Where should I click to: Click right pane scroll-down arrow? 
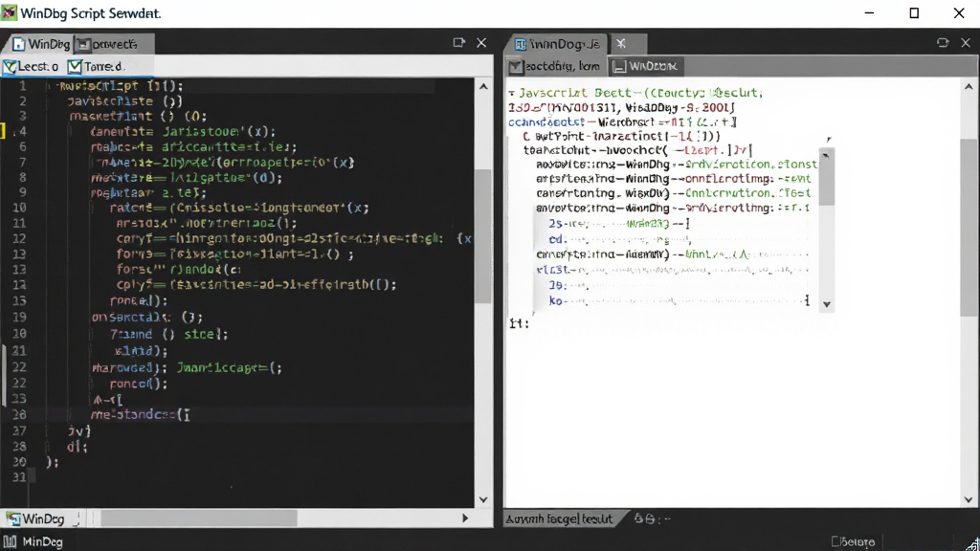[969, 499]
